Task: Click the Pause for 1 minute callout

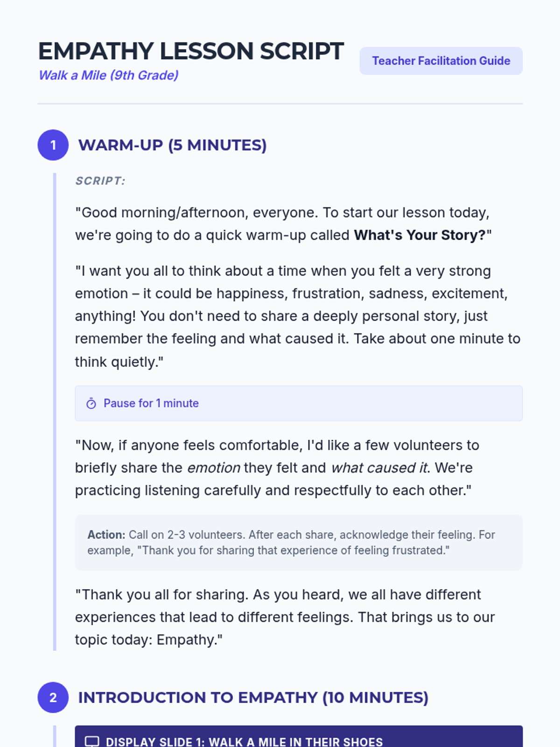Action: click(x=299, y=403)
